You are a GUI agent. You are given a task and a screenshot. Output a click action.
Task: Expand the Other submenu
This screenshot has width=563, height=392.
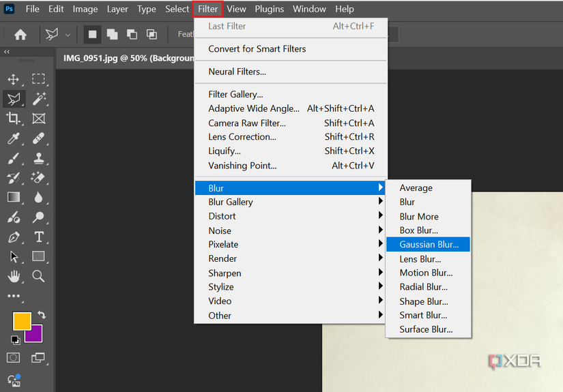pyautogui.click(x=289, y=316)
